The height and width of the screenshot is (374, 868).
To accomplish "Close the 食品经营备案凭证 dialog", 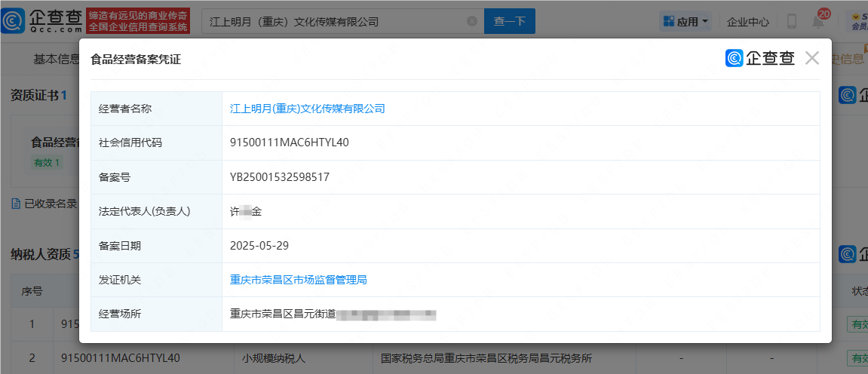I will pyautogui.click(x=812, y=58).
